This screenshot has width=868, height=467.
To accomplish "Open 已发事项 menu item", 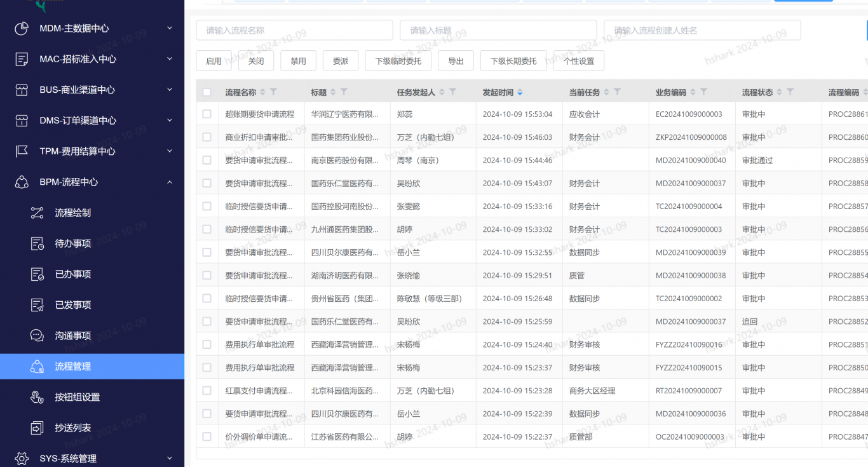I will (92, 305).
